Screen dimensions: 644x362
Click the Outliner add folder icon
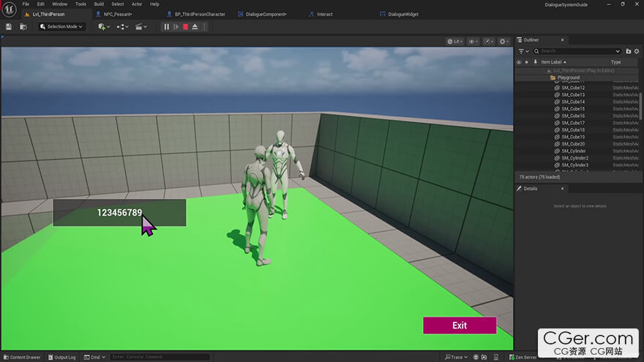coord(629,51)
